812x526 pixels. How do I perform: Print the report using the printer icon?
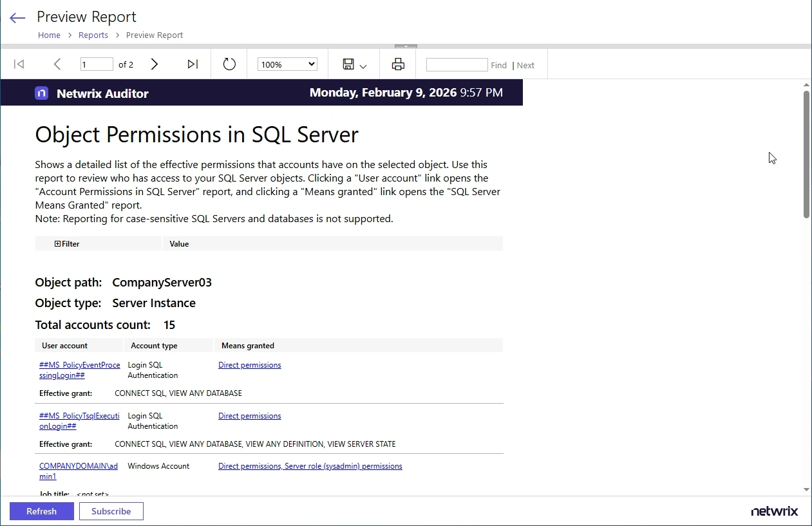coord(398,64)
